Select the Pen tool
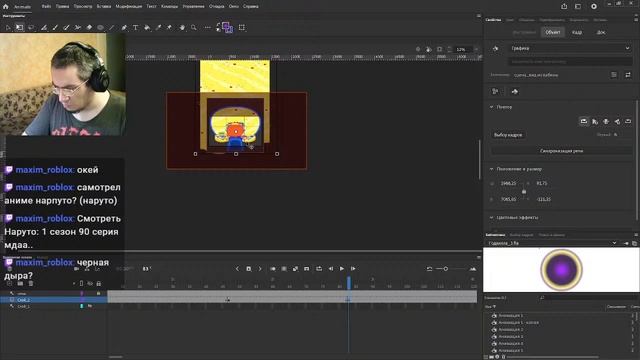 point(124,28)
